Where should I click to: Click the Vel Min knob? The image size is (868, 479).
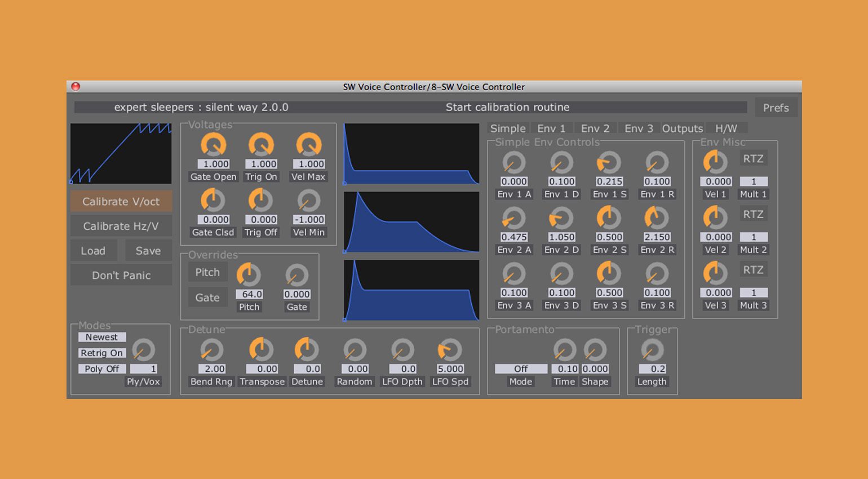308,201
